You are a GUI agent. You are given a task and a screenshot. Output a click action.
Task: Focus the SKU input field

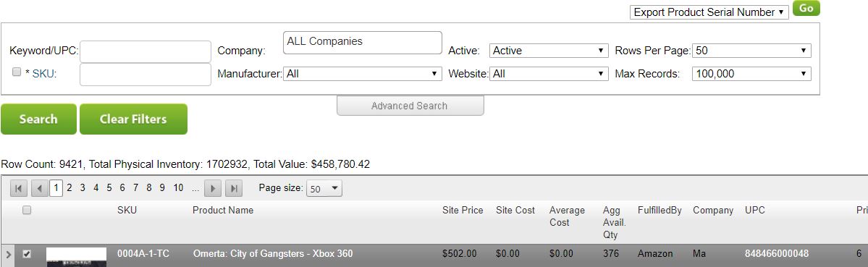point(146,75)
